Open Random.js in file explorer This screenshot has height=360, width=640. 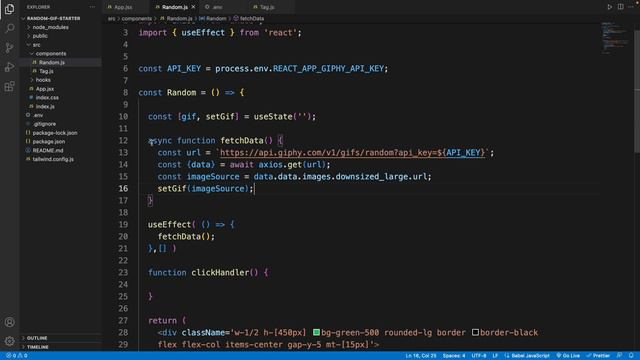click(52, 62)
